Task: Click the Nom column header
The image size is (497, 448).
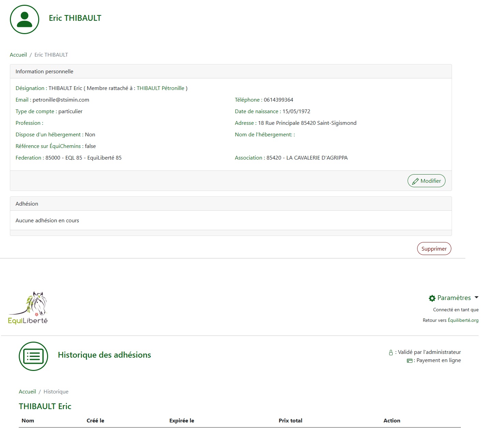Action: [28, 421]
